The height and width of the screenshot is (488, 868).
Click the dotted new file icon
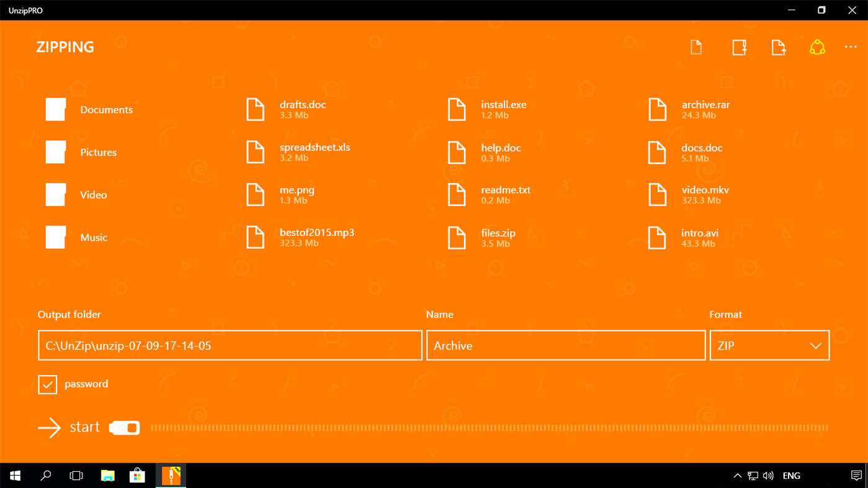coord(696,47)
